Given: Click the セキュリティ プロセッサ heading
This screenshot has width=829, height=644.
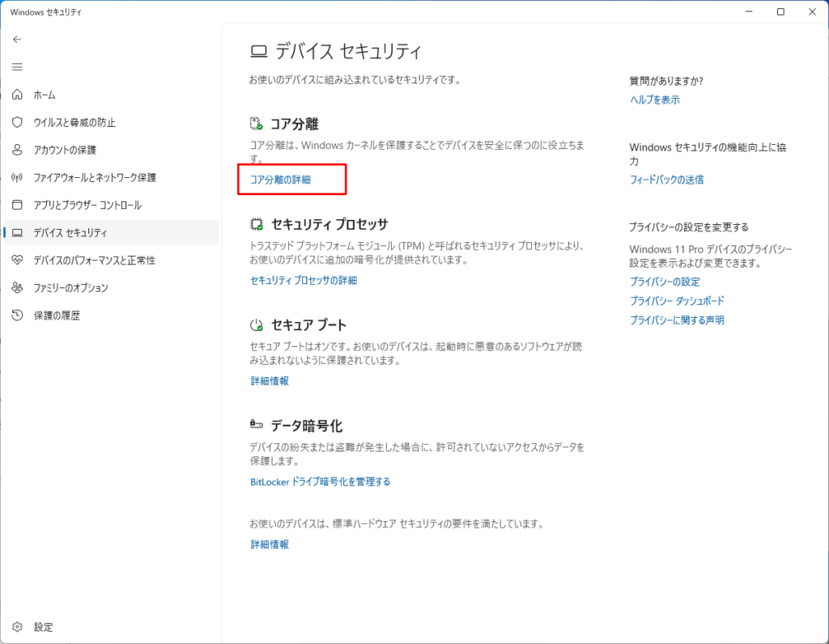Looking at the screenshot, I should pos(330,225).
